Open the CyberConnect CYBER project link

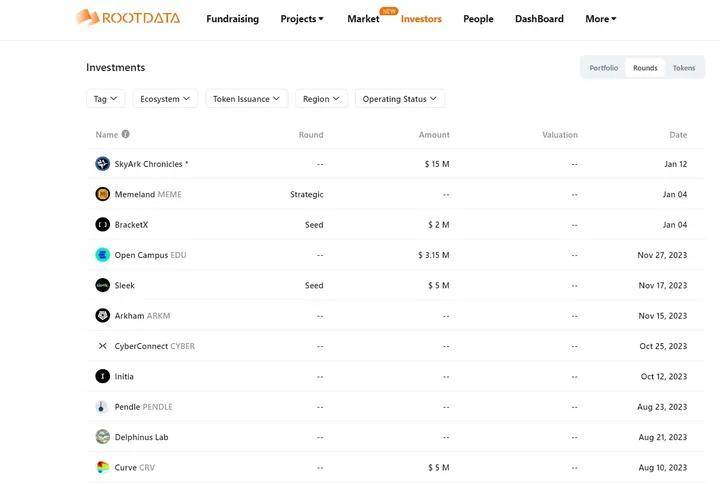click(x=155, y=346)
